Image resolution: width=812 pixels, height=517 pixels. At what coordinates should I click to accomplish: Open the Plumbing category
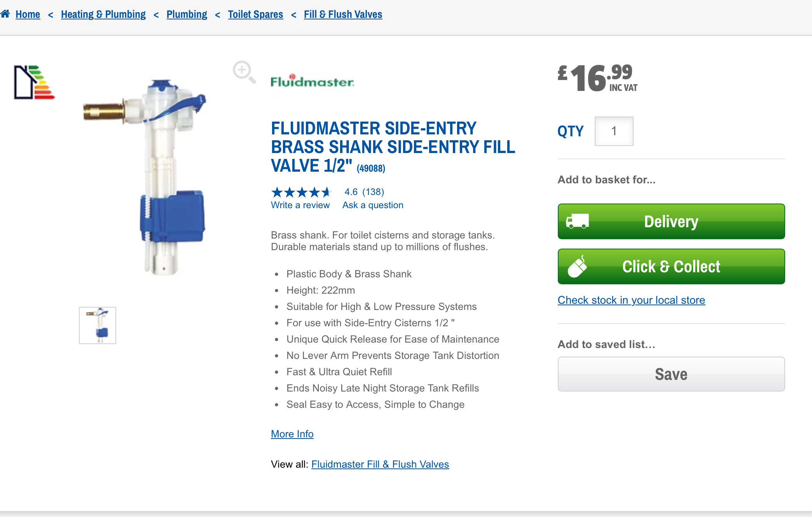(187, 14)
